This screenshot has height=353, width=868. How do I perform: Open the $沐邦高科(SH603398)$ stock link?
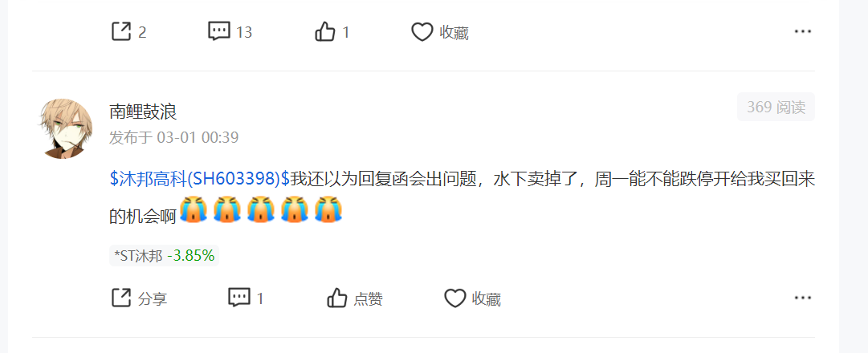pos(200,179)
